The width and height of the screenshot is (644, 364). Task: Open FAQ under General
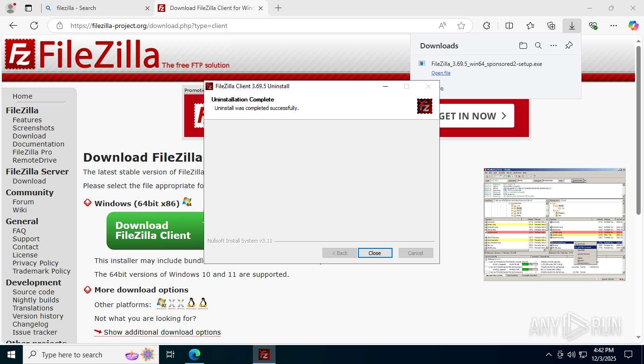click(19, 231)
